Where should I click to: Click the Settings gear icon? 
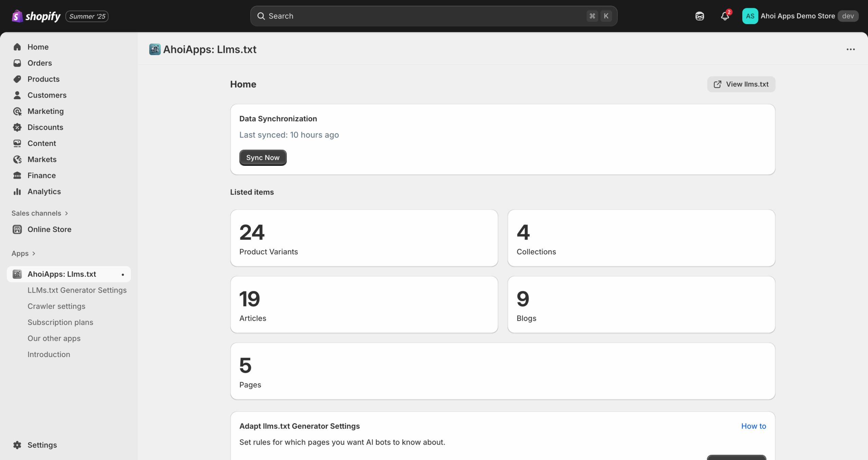click(x=17, y=445)
